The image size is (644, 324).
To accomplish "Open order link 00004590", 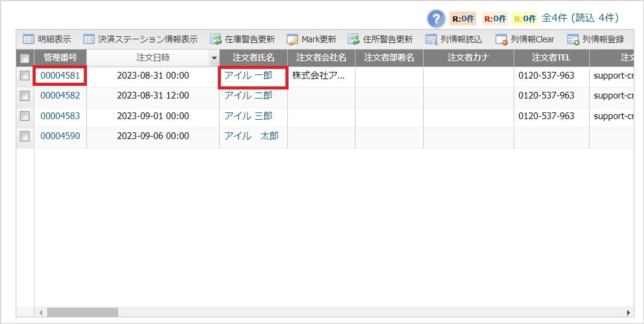I will click(60, 136).
